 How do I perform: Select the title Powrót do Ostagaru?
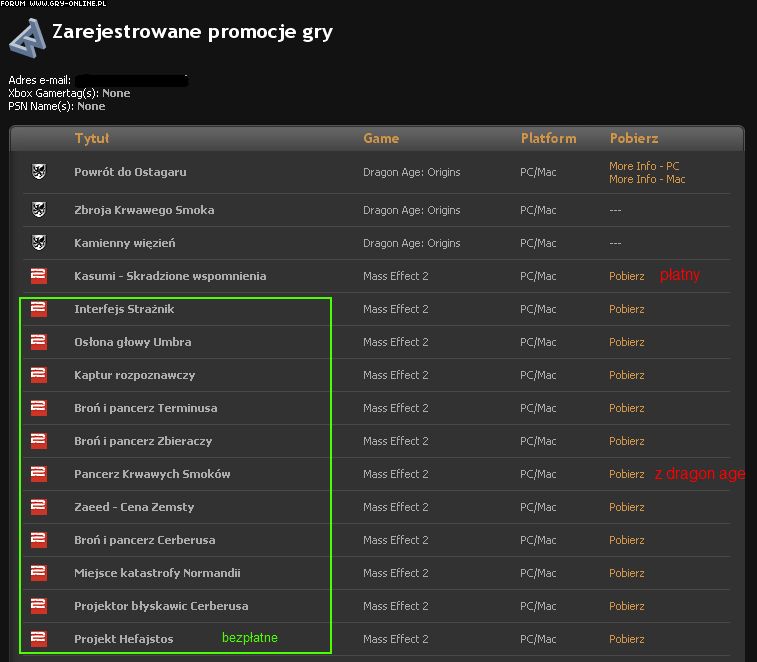(130, 172)
